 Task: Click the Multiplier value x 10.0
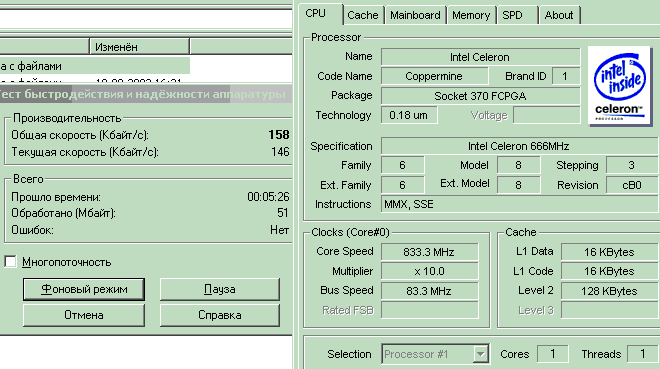pos(429,271)
